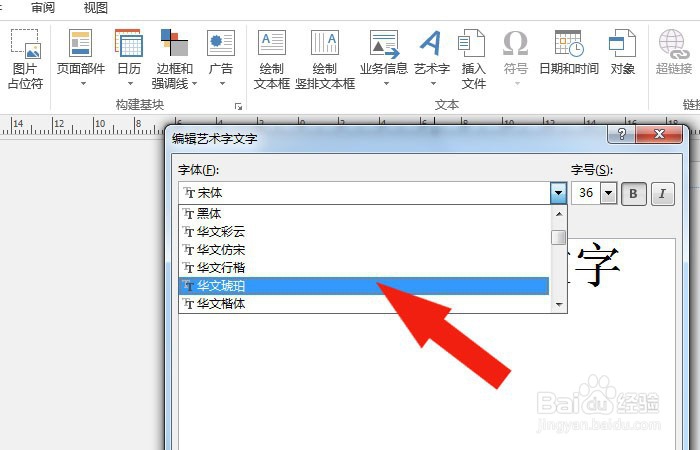Click the Hyperlink (超链接) globe icon
The width and height of the screenshot is (700, 450).
(x=674, y=43)
